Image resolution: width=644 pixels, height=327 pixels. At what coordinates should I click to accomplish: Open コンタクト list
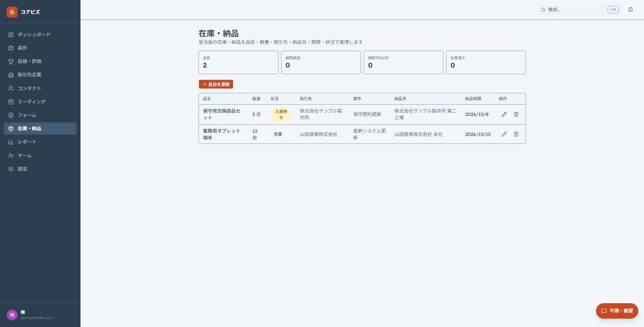[40, 88]
